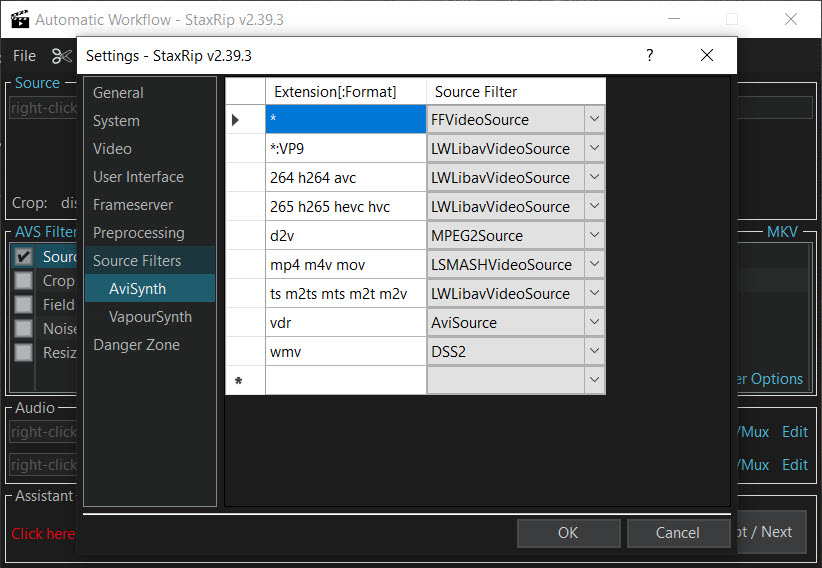Image resolution: width=822 pixels, height=568 pixels.
Task: Click the Source section label
Action: coord(37,83)
